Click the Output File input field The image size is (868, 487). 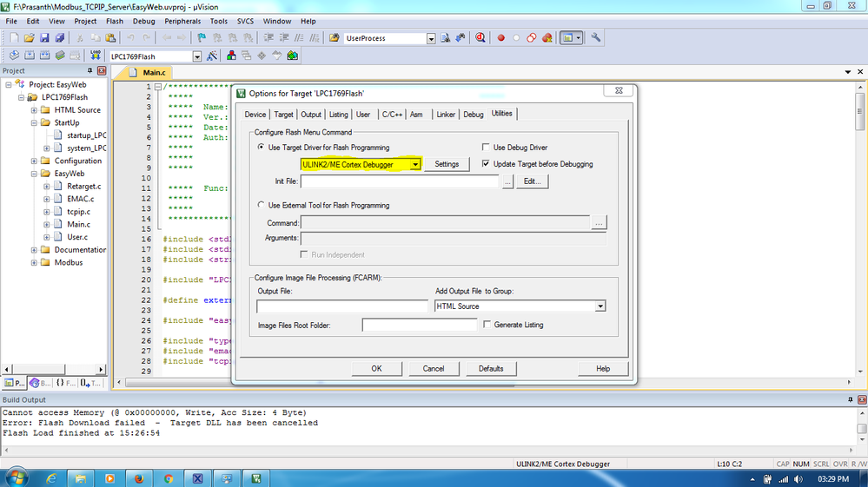[342, 306]
